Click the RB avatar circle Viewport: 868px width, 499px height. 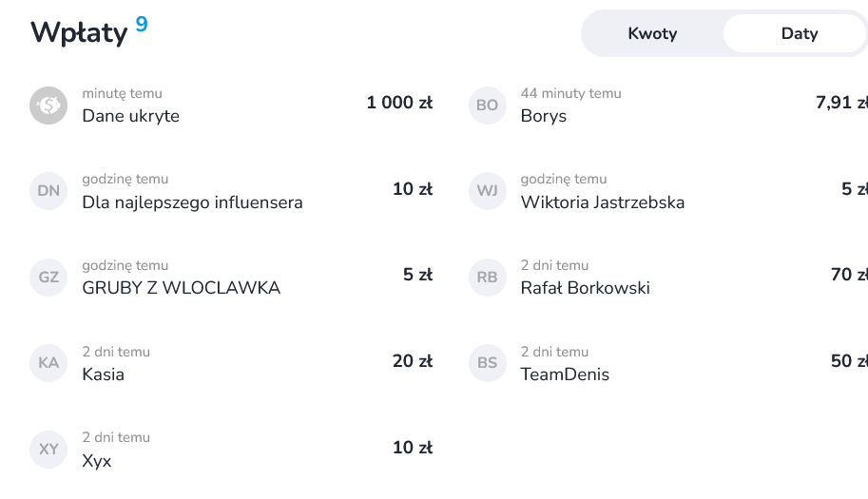[487, 278]
